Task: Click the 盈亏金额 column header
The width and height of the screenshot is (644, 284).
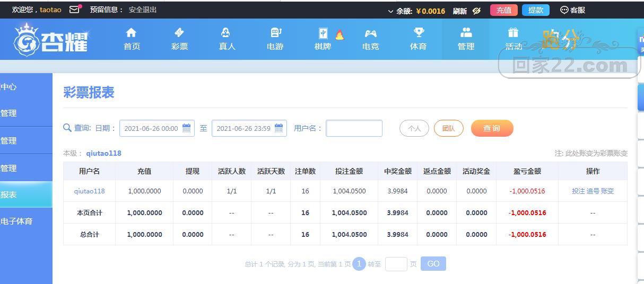Action: pyautogui.click(x=527, y=171)
